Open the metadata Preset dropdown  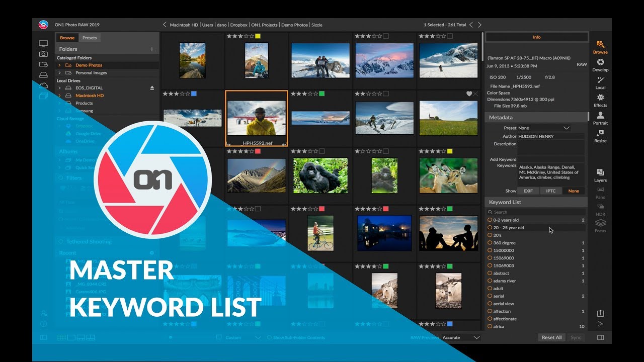click(x=544, y=128)
